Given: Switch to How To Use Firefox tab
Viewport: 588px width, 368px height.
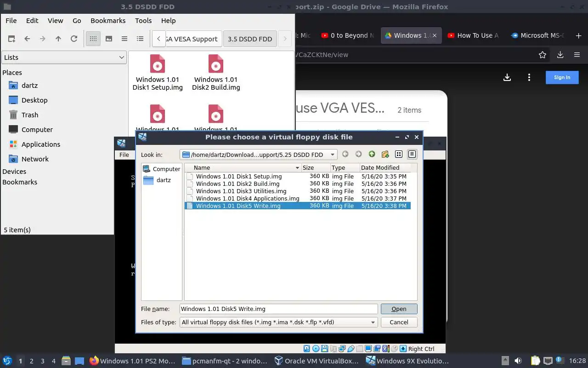Looking at the screenshot, I should tap(473, 35).
